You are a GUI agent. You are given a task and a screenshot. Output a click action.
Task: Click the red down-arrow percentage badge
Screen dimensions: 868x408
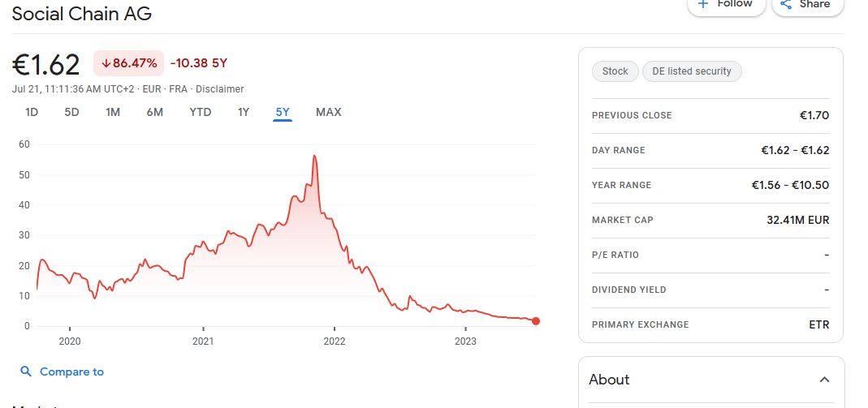coord(129,62)
